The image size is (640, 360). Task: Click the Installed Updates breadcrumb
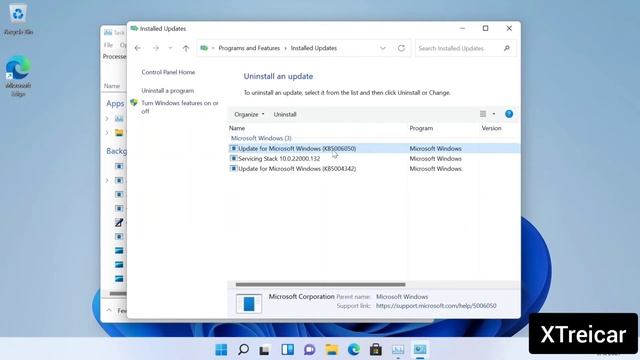pos(313,48)
